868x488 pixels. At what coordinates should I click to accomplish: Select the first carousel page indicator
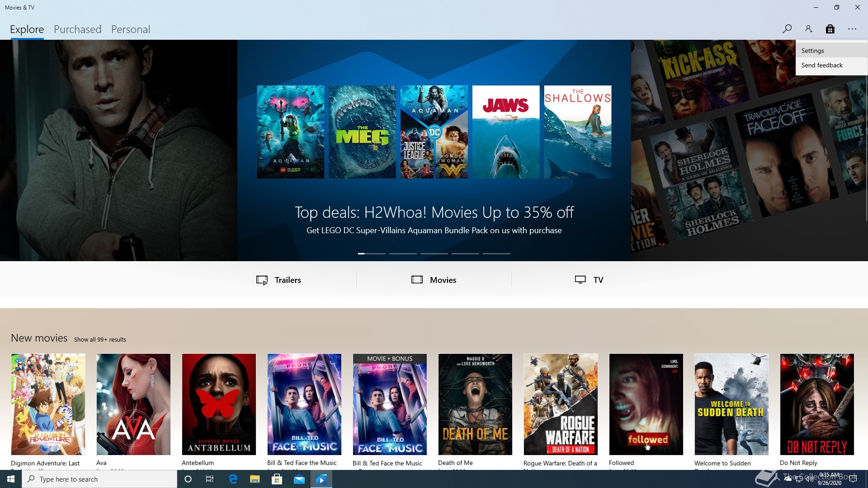tap(372, 253)
